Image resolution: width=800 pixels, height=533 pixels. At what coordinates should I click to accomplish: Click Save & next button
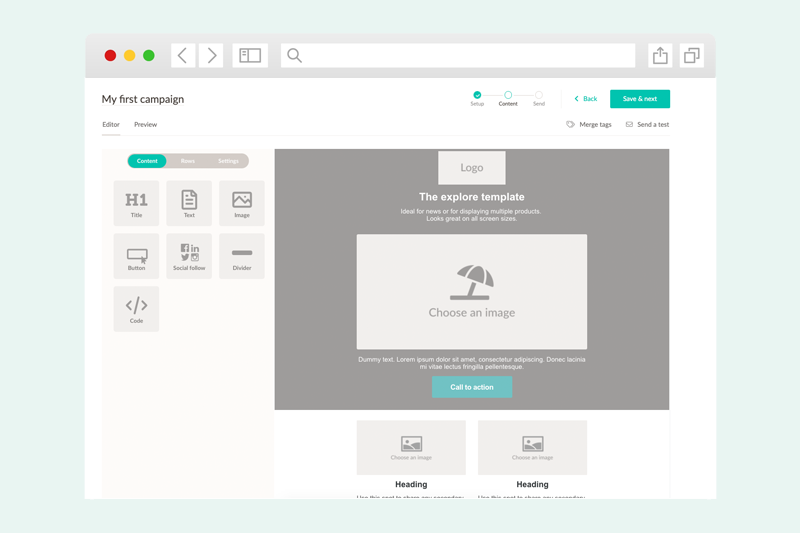640,99
